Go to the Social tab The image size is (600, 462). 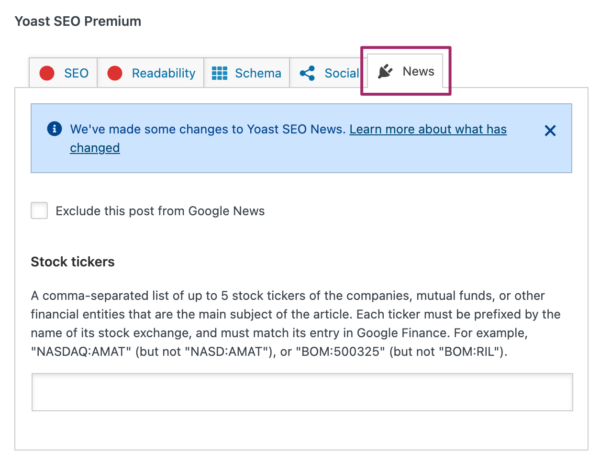341,73
